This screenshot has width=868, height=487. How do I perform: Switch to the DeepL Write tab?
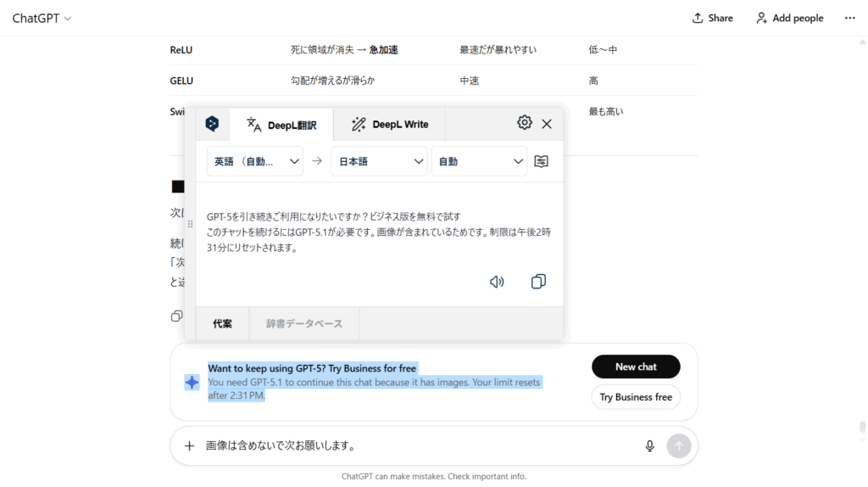pos(391,124)
